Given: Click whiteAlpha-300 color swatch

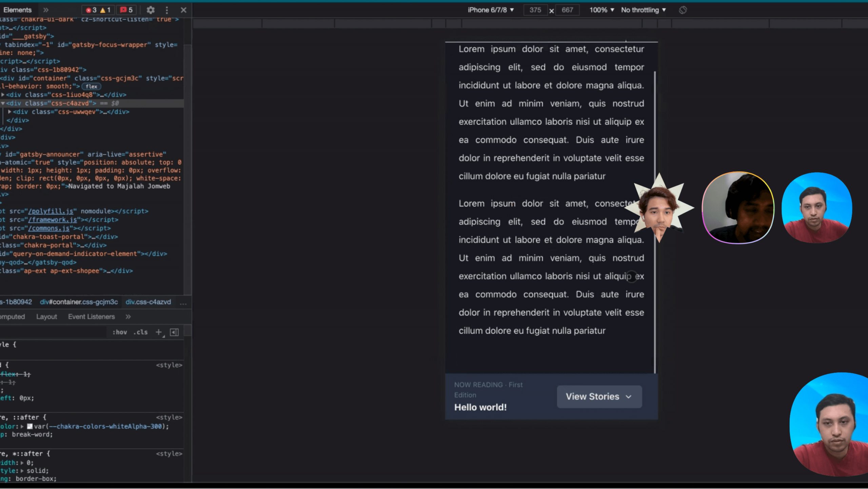Looking at the screenshot, I should click(x=30, y=427).
